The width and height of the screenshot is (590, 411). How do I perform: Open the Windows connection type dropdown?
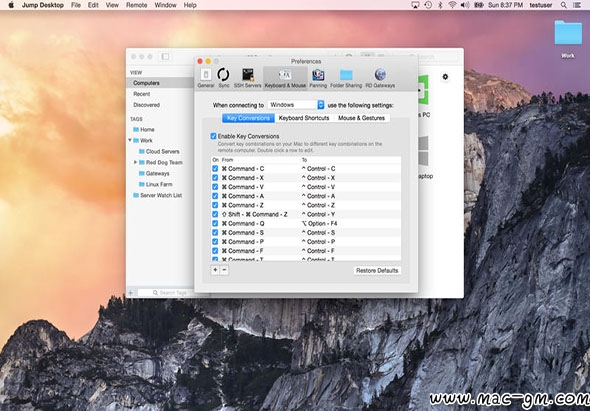pos(296,105)
